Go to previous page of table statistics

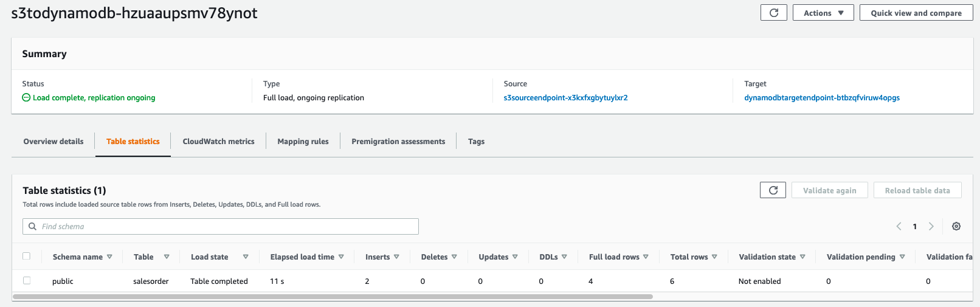pos(899,226)
